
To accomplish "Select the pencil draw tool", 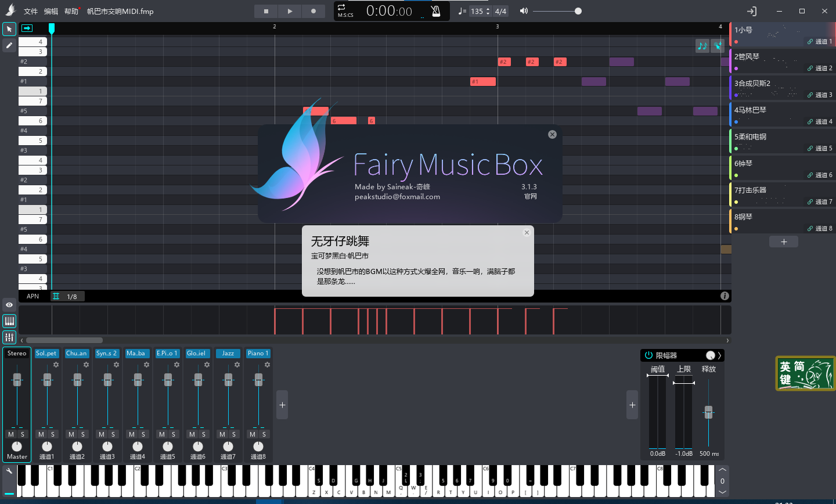I will 9,45.
